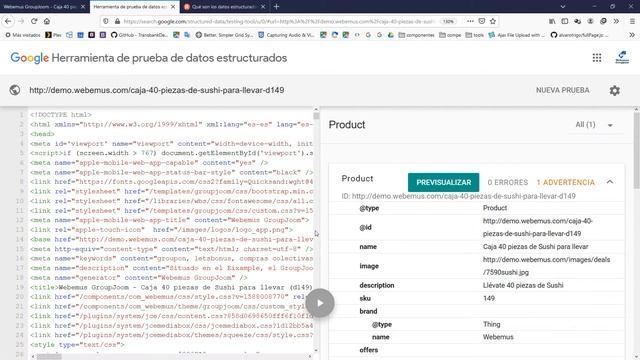Toggle the browser sidebar view
Viewport: 640px width, 360px height.
[x=564, y=21]
